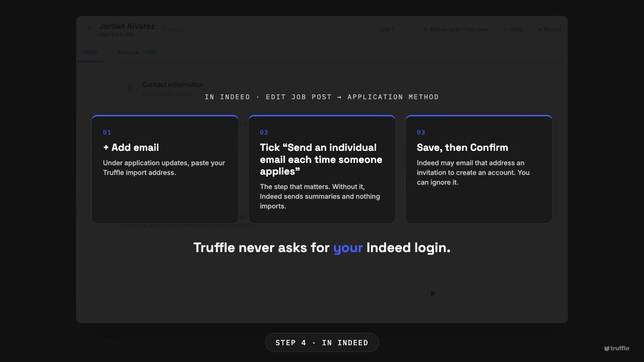Click step number 02 on middle card
This screenshot has height=362, width=644.
(x=264, y=133)
